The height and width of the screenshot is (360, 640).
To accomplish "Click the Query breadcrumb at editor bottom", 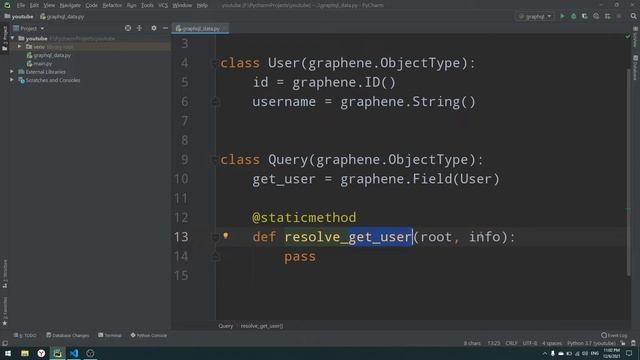I will click(225, 326).
